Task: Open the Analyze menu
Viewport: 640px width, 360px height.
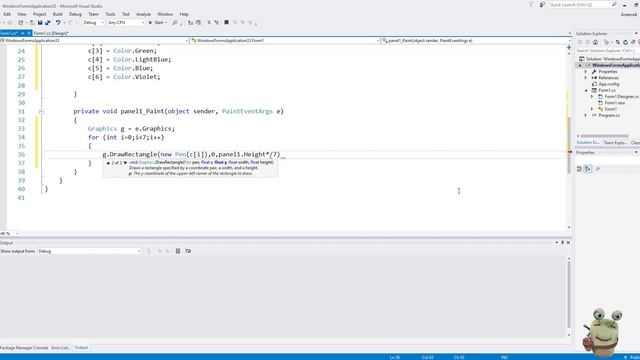Action: point(143,14)
